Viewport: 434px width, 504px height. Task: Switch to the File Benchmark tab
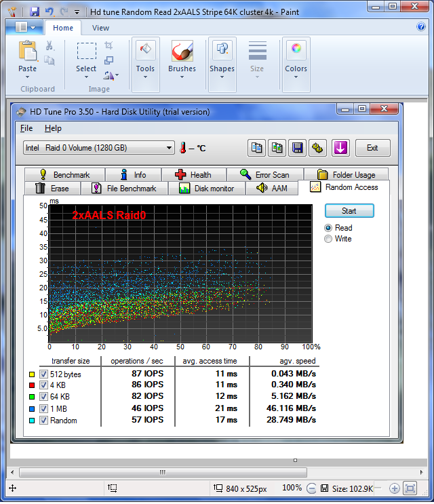[x=125, y=189]
